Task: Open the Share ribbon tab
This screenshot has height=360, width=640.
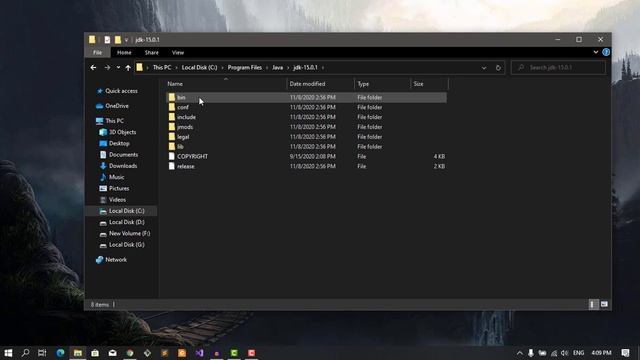Action: pos(151,52)
